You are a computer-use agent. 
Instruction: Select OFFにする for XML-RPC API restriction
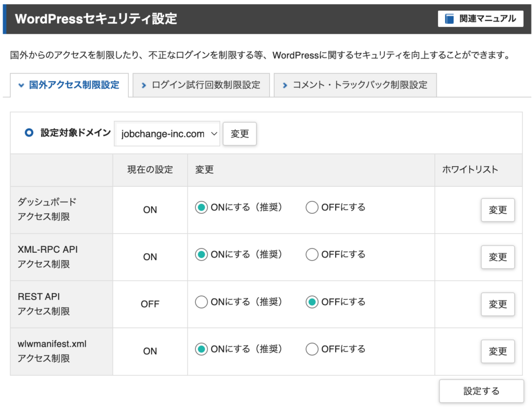pos(312,255)
